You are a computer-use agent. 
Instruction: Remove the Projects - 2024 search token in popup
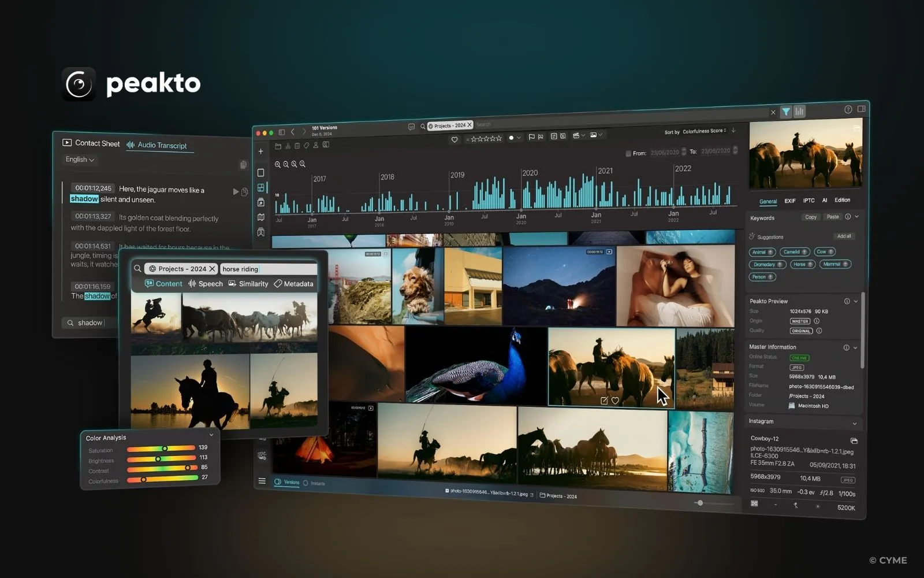(212, 269)
